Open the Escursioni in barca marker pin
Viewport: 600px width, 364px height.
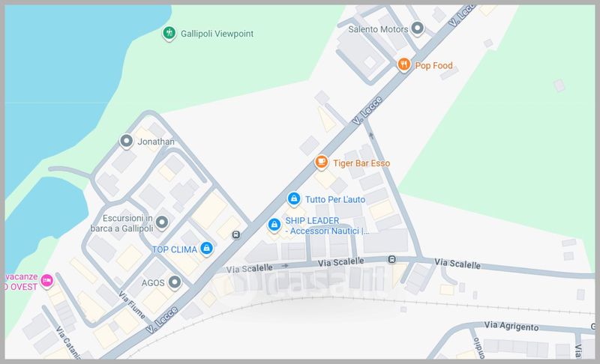(162, 222)
